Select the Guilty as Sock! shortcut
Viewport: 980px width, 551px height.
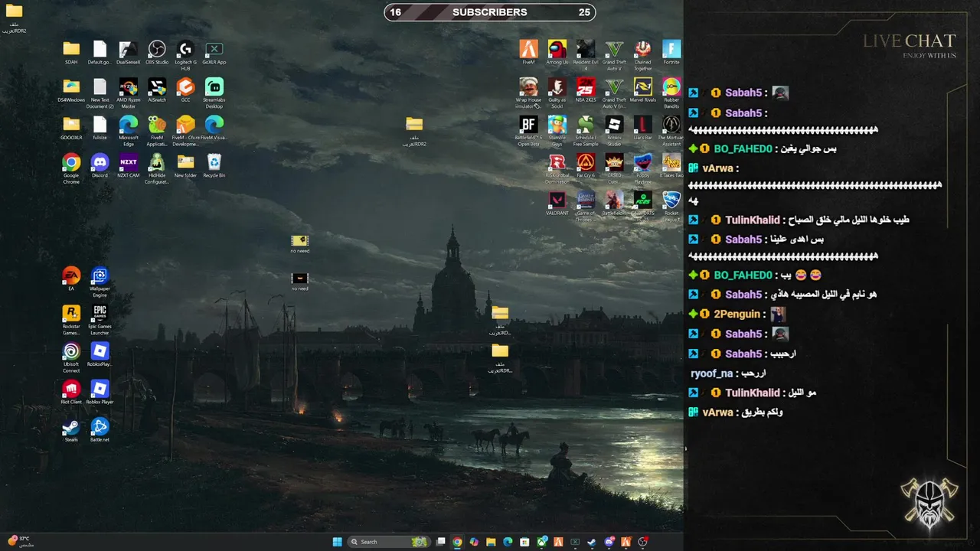557,93
